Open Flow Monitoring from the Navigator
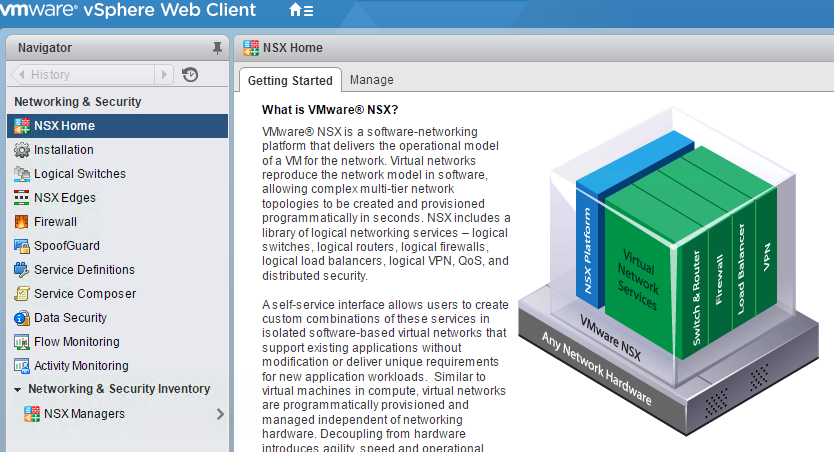Image resolution: width=834 pixels, height=452 pixels. pyautogui.click(x=76, y=342)
